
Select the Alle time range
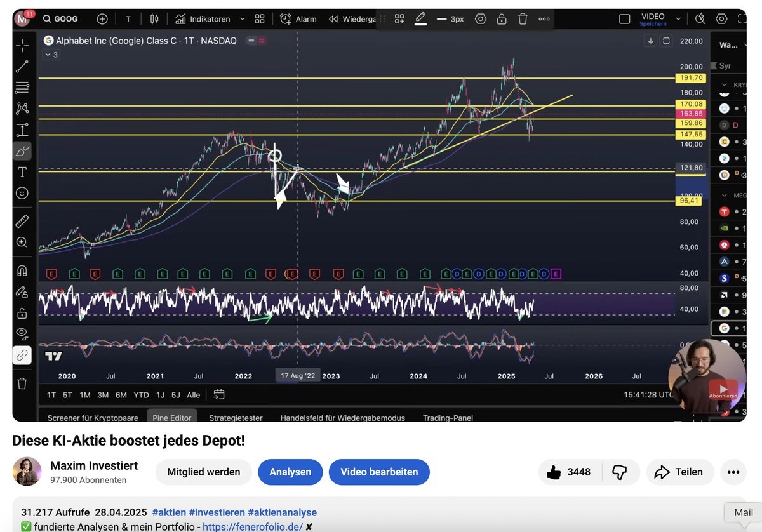pos(194,395)
